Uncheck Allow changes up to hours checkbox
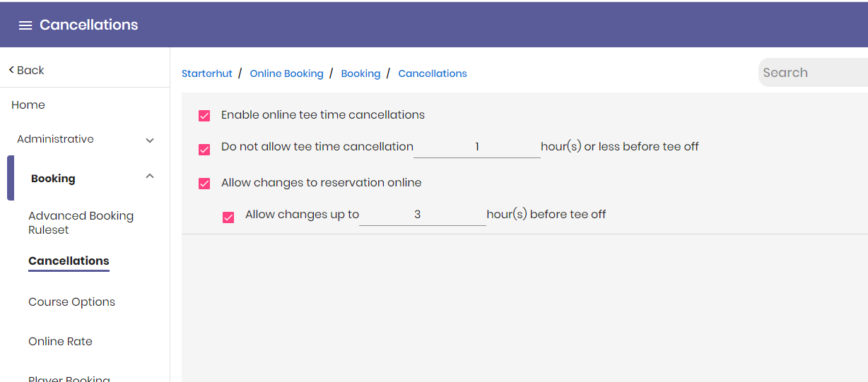The width and height of the screenshot is (868, 382). click(x=228, y=217)
